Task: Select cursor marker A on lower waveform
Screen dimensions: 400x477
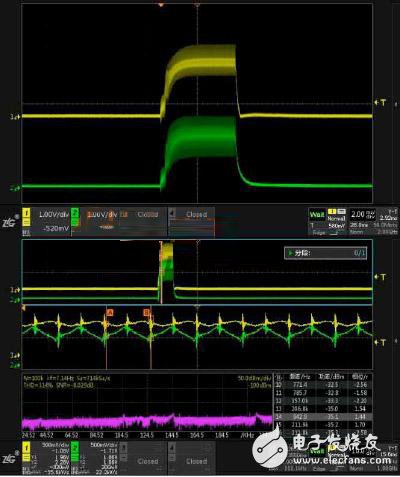Action: coord(109,312)
